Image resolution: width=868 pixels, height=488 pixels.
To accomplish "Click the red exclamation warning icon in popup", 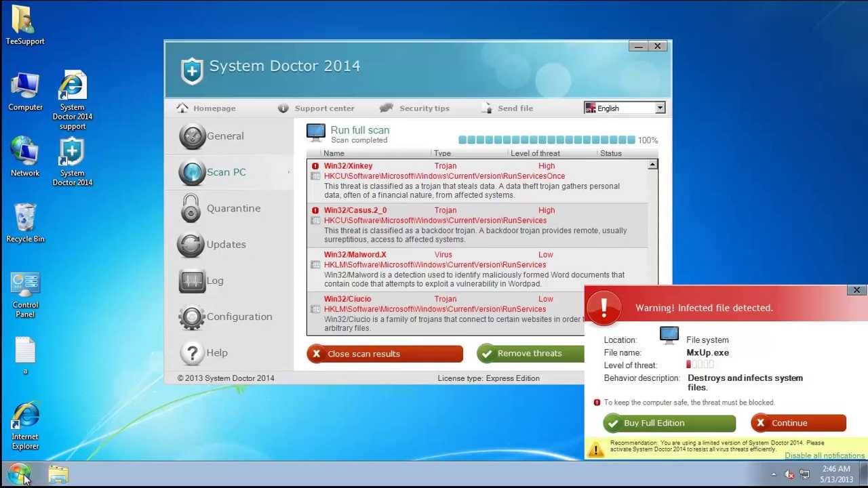I will 603,307.
